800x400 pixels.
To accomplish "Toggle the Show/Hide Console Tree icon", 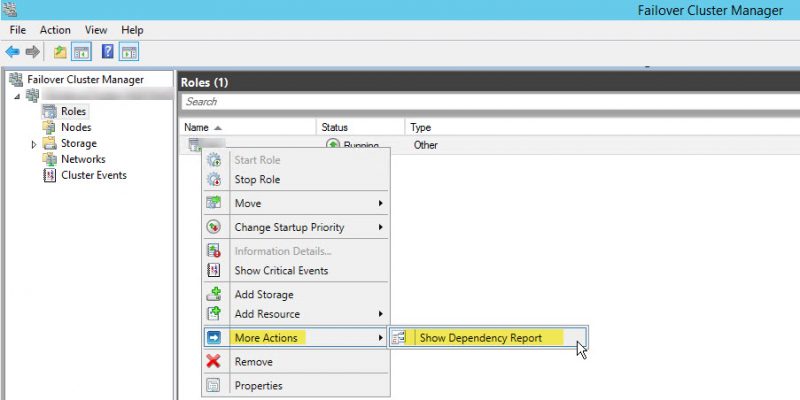I will [82, 52].
